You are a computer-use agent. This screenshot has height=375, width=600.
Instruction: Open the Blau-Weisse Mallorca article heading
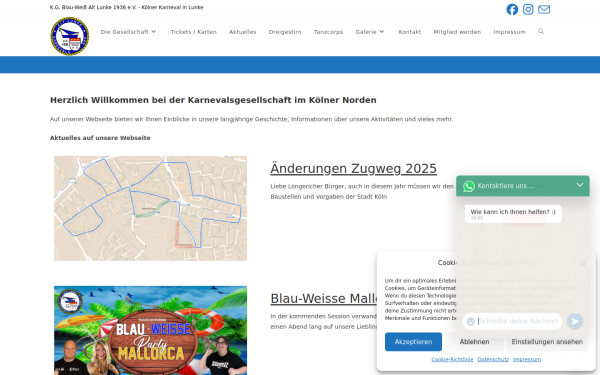pyautogui.click(x=324, y=298)
